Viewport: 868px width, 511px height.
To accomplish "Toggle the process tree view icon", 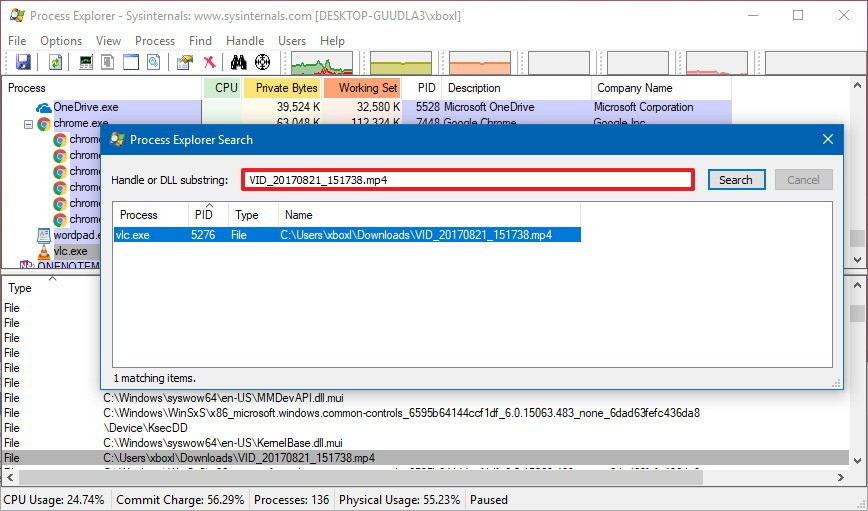I will point(108,62).
